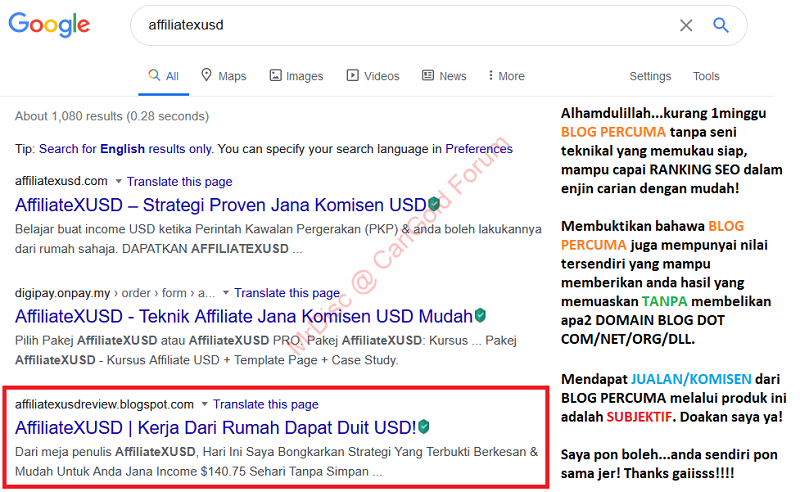Click Translate this page for digipay.onpay.my
The width and height of the screenshot is (800, 492).
click(287, 293)
